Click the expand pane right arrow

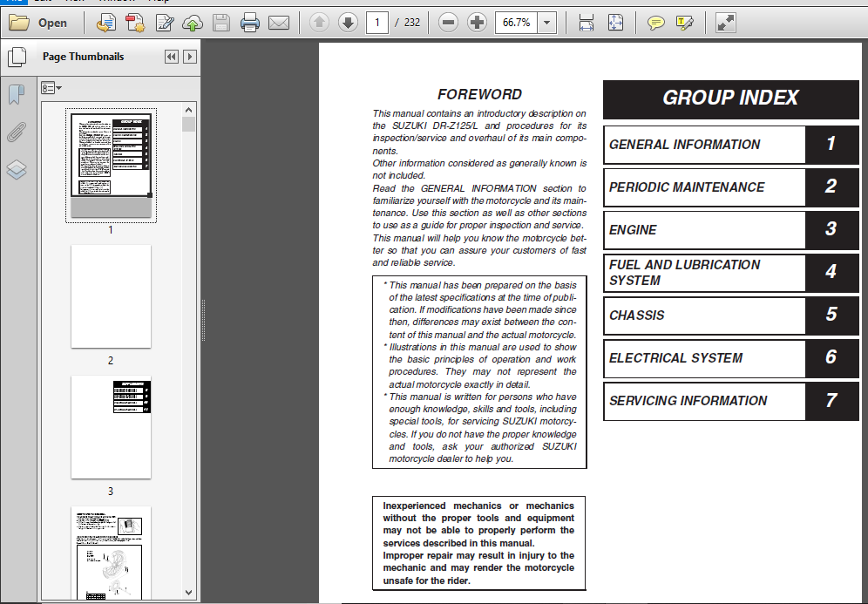pos(190,57)
